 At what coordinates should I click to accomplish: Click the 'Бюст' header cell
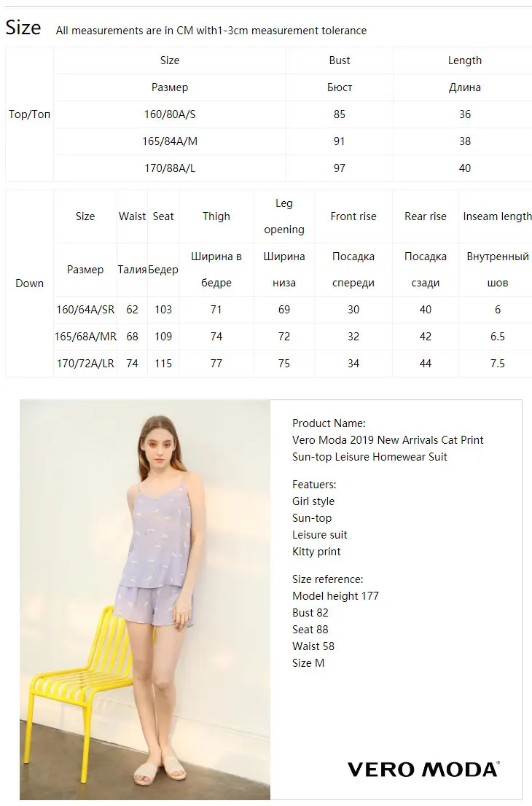pyautogui.click(x=340, y=87)
